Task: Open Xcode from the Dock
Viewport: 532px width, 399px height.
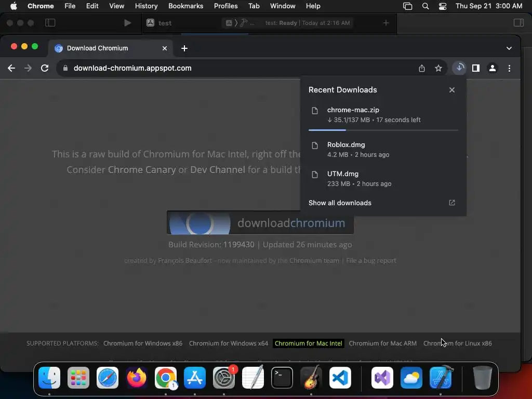Action: pos(441,378)
